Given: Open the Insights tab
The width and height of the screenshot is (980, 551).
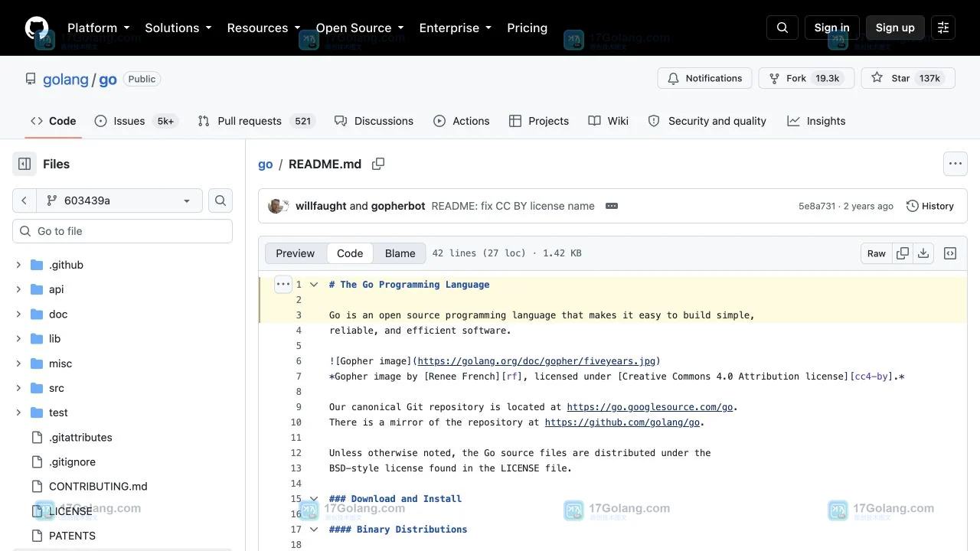Looking at the screenshot, I should pos(817,121).
